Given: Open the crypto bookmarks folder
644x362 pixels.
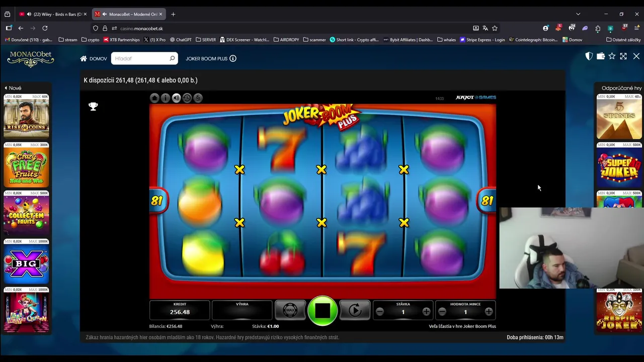Looking at the screenshot, I should [91, 40].
